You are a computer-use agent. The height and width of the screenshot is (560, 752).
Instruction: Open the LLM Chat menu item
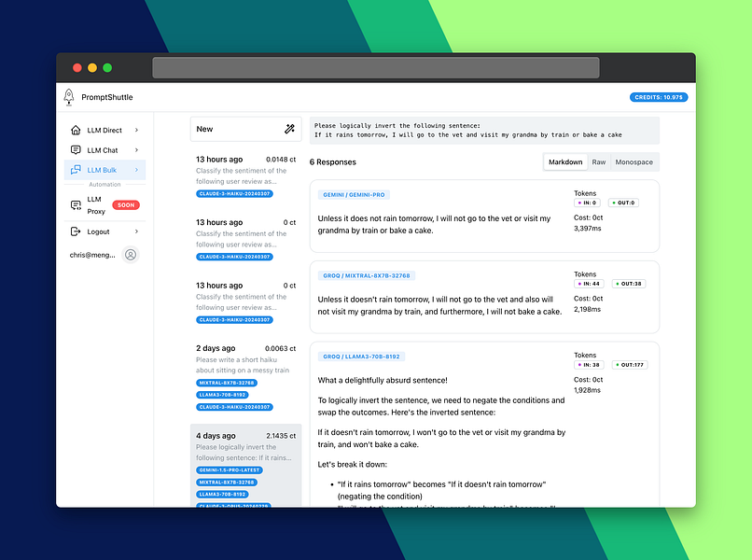coord(104,150)
